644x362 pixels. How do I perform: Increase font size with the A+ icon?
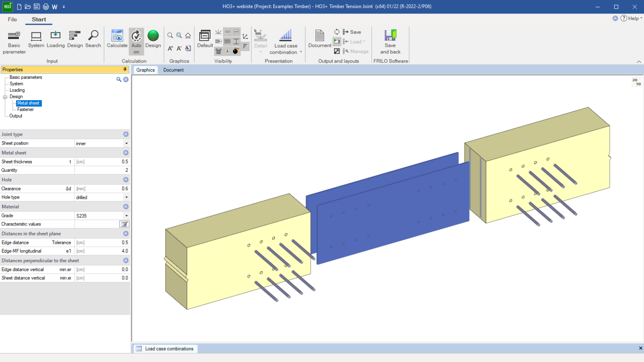[x=170, y=49]
